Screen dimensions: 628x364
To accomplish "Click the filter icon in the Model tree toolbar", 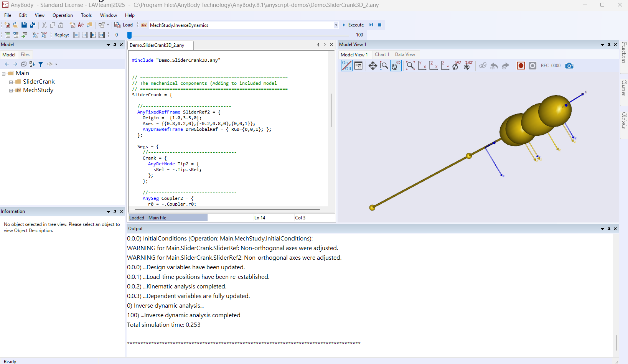I will (x=41, y=64).
